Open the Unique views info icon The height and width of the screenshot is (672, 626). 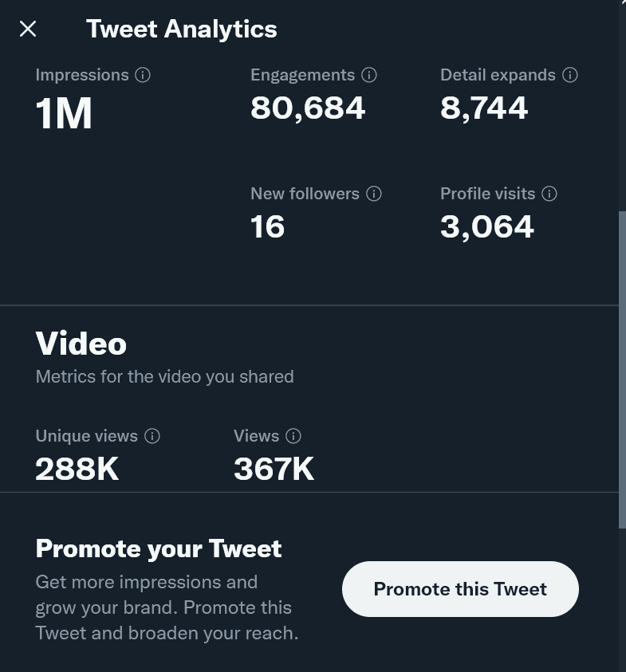(152, 436)
